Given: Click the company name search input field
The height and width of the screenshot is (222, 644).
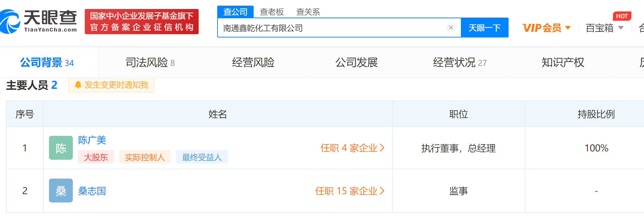Looking at the screenshot, I should 331,28.
